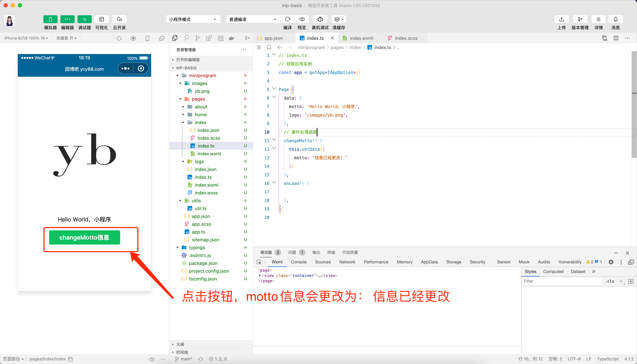Open the source control branch icon
The image size is (637, 364).
197,38
